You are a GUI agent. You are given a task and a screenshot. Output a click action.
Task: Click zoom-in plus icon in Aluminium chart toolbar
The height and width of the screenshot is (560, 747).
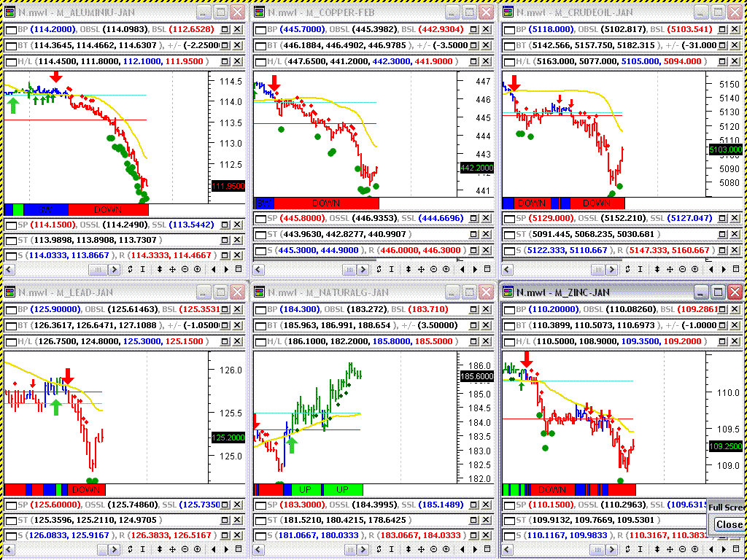(197, 269)
